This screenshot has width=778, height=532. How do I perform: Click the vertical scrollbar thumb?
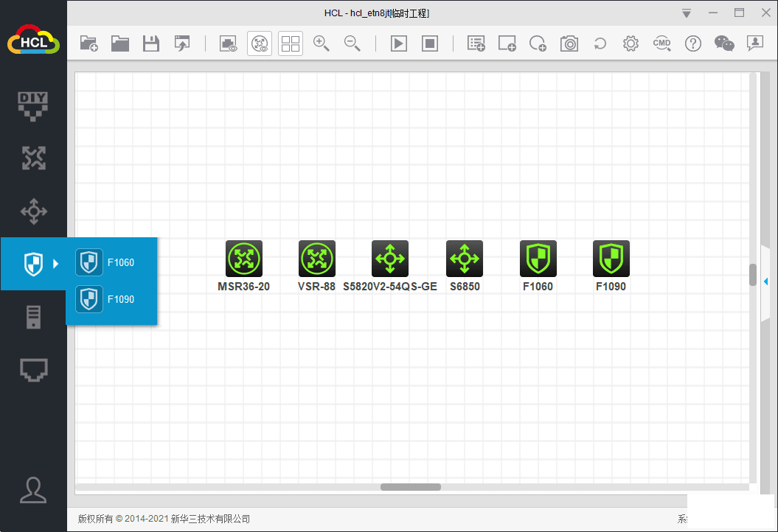pyautogui.click(x=753, y=275)
